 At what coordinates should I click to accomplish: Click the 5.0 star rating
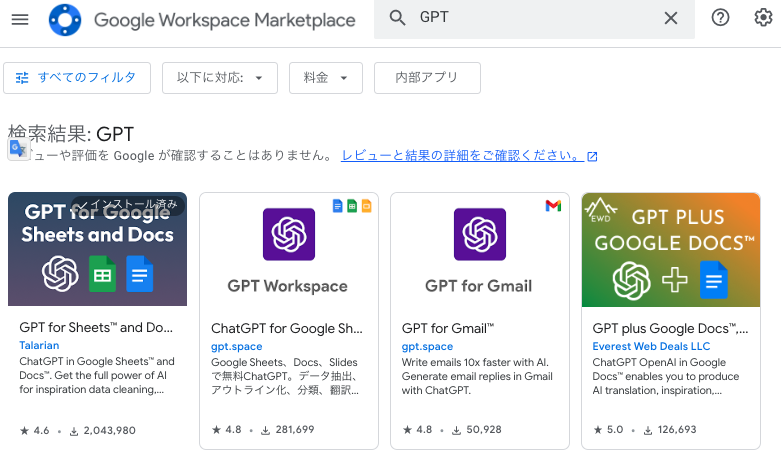pos(608,430)
